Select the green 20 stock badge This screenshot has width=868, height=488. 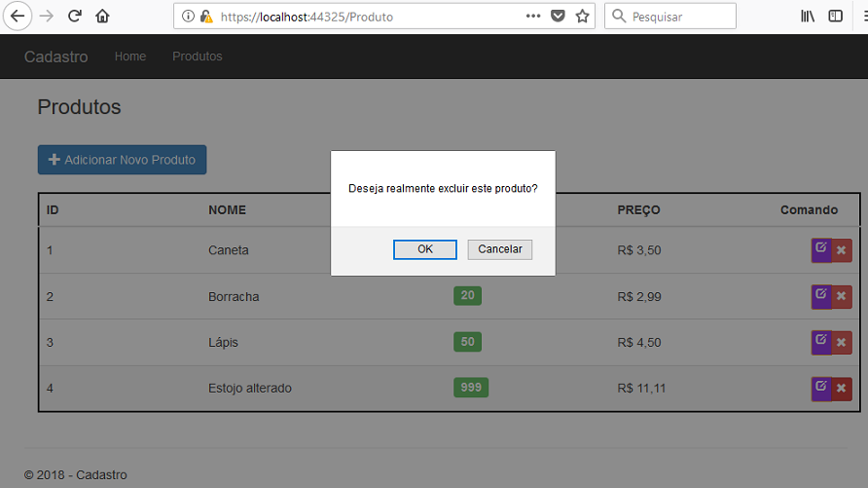click(467, 295)
